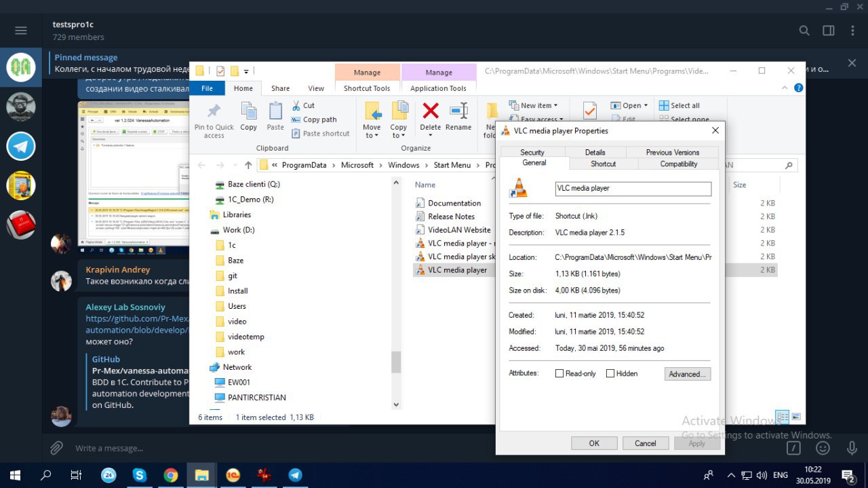The width and height of the screenshot is (868, 488).
Task: Click Advanced... button
Action: 688,374
